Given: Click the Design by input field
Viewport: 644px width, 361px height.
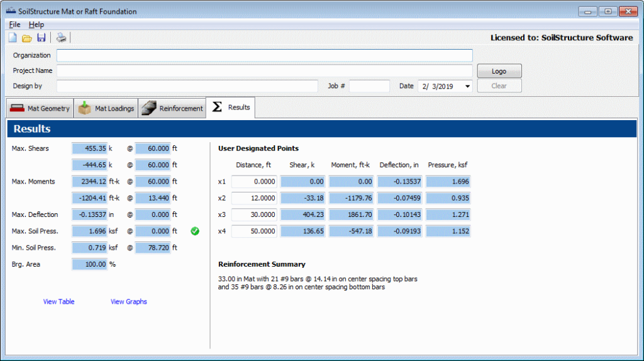Looking at the screenshot, I should [187, 86].
